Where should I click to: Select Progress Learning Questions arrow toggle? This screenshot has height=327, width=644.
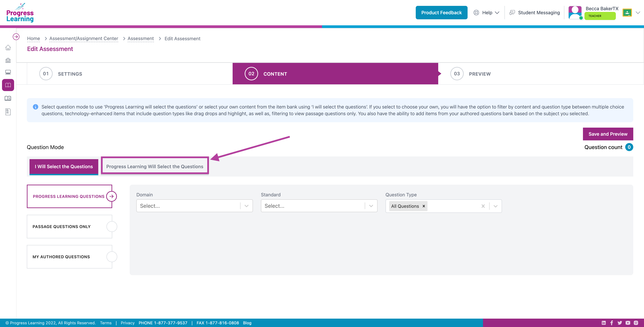[x=112, y=196]
